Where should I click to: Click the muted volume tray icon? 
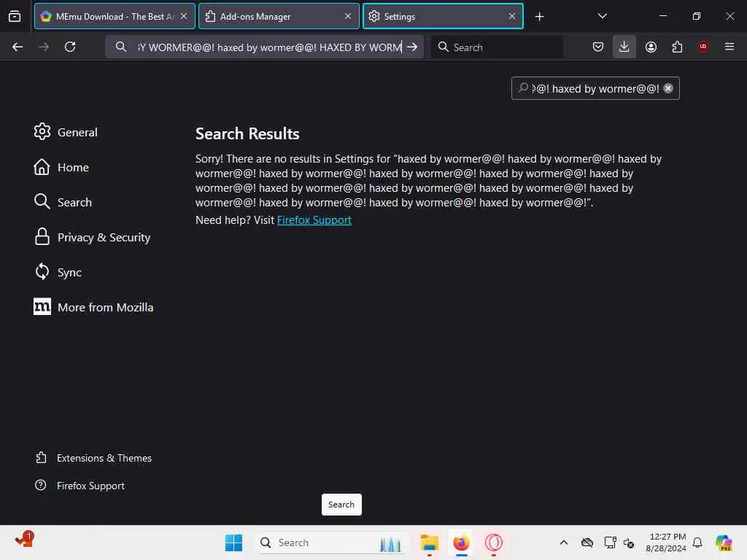pos(629,542)
